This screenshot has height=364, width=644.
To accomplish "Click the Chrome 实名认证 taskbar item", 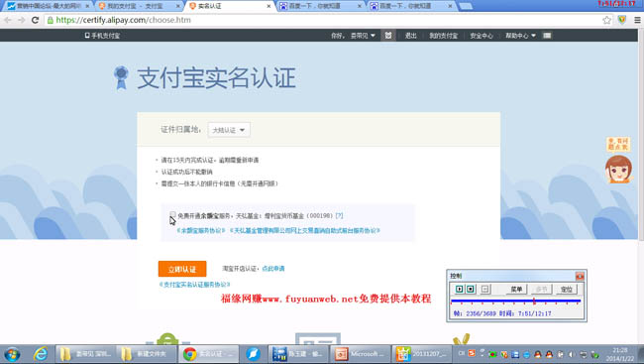I will (x=208, y=354).
